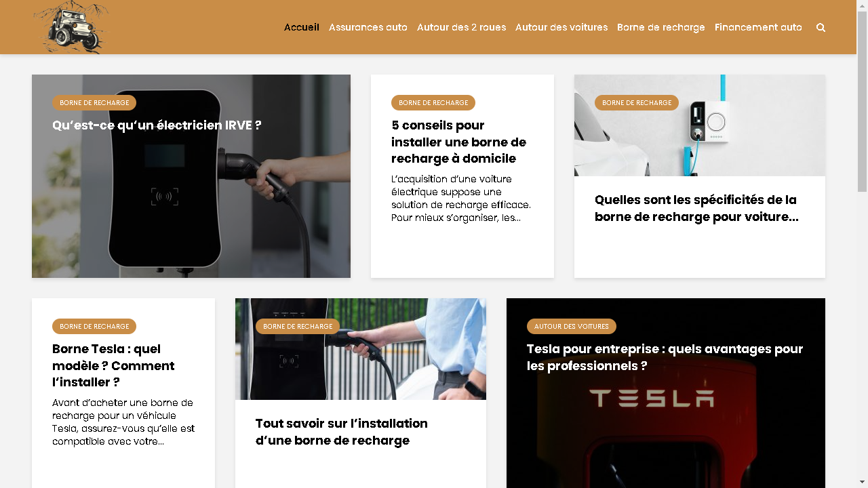Click category badge above 5 conseils article
The width and height of the screenshot is (868, 488).
click(433, 102)
